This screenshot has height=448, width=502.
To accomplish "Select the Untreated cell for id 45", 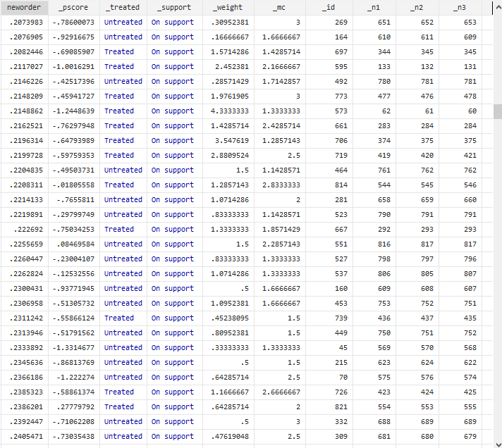I will [123, 347].
